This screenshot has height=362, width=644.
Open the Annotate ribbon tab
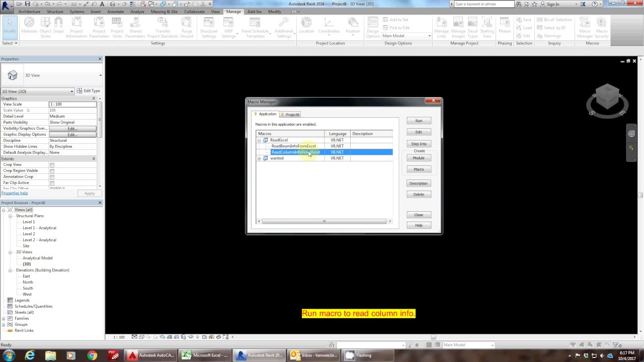115,12
